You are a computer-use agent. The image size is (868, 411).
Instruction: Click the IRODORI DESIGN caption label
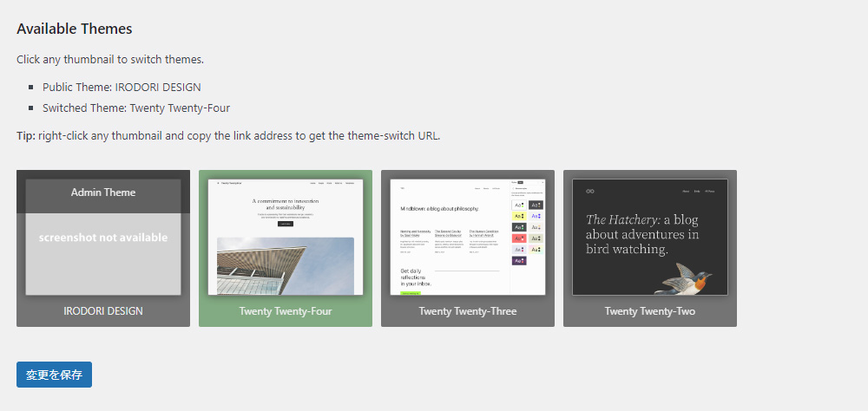pyautogui.click(x=102, y=310)
